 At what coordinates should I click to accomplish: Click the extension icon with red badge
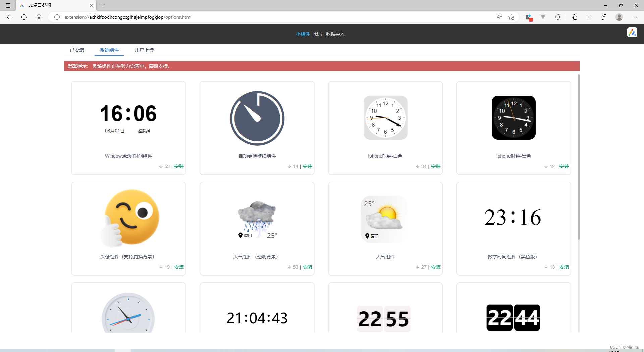[x=529, y=17]
